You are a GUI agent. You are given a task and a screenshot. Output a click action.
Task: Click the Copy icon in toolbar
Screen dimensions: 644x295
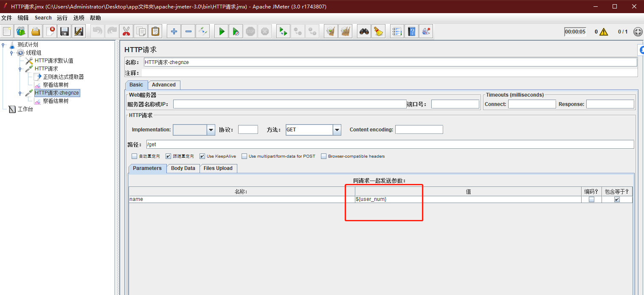click(x=141, y=31)
